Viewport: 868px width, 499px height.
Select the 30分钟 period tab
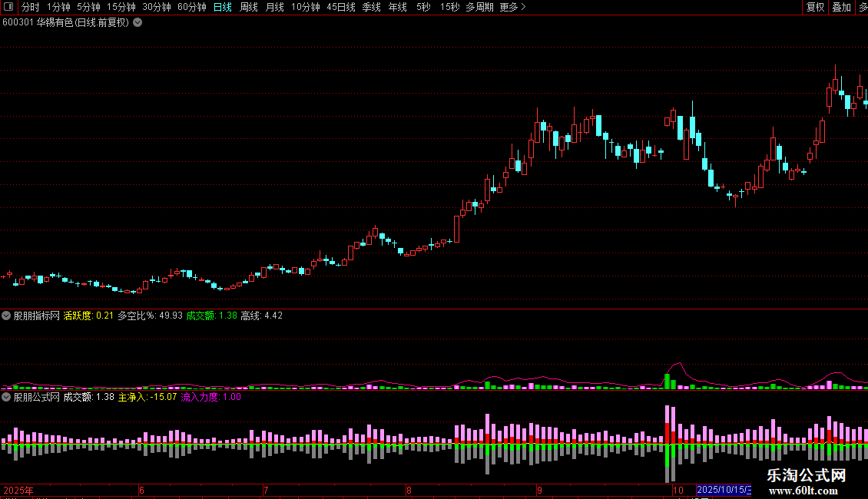[x=157, y=7]
